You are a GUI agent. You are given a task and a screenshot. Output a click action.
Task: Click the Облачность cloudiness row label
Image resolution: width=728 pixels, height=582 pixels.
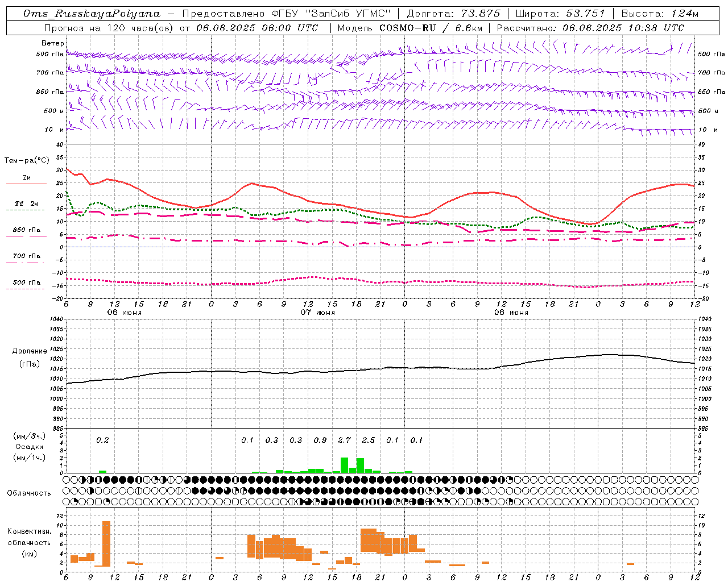coord(29,493)
